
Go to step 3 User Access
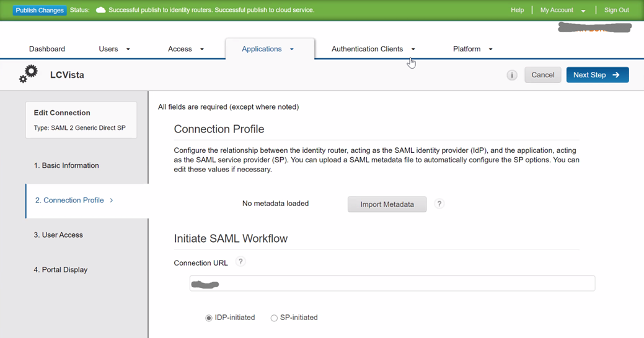[x=58, y=235]
